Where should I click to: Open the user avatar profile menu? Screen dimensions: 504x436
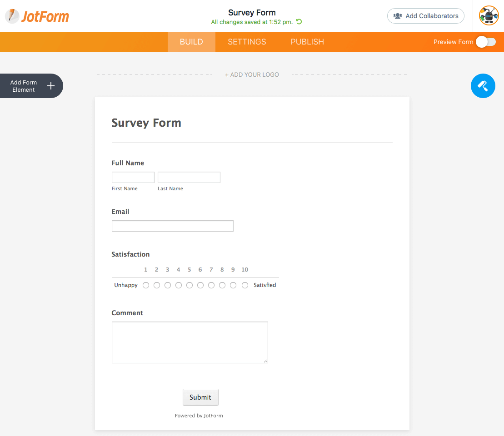click(489, 15)
